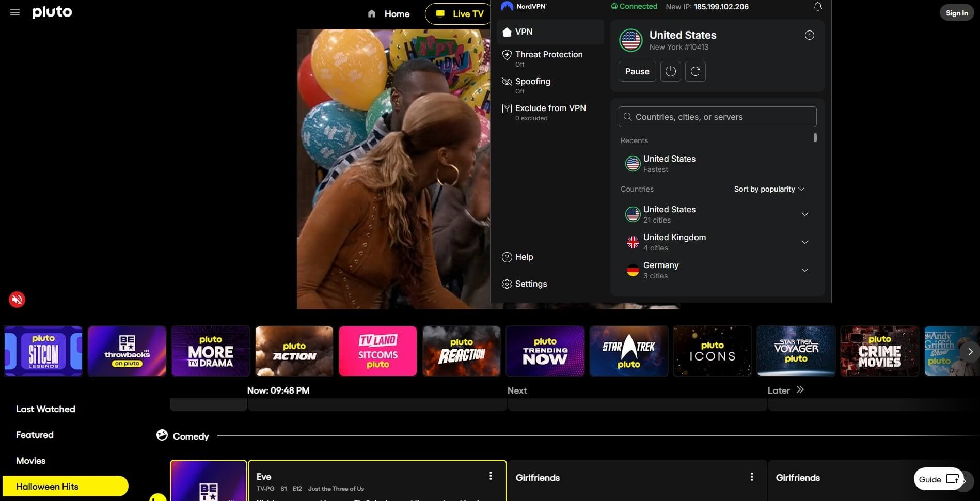Unmute the video player
Screen dimensions: 980x501
click(17, 299)
